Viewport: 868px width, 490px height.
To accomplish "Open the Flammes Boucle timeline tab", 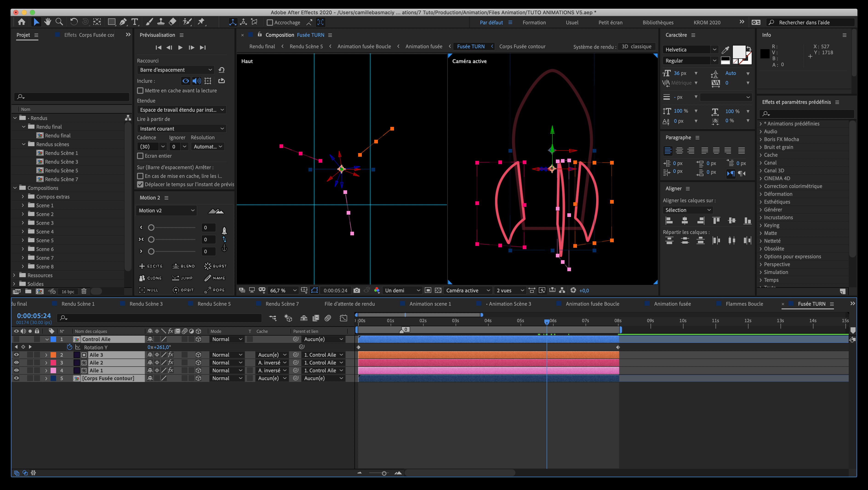I will [744, 304].
